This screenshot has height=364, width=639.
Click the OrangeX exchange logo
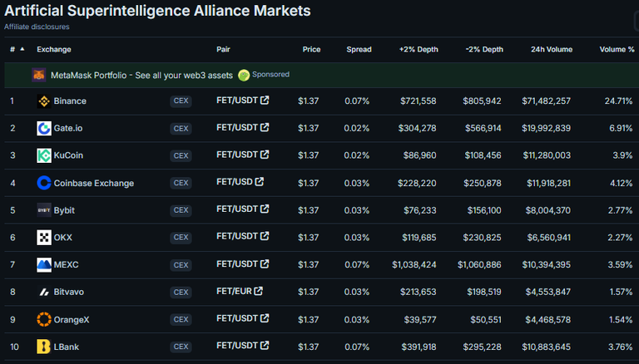pyautogui.click(x=44, y=320)
